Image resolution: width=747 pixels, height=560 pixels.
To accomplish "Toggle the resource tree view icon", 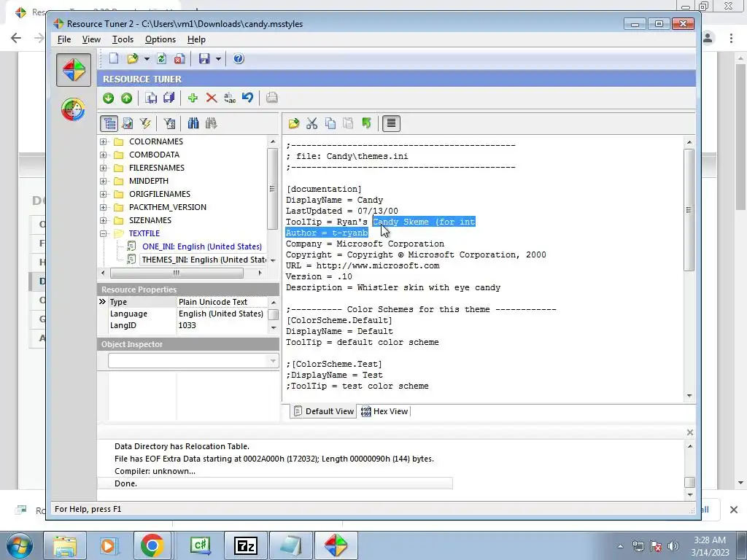I will pyautogui.click(x=109, y=123).
